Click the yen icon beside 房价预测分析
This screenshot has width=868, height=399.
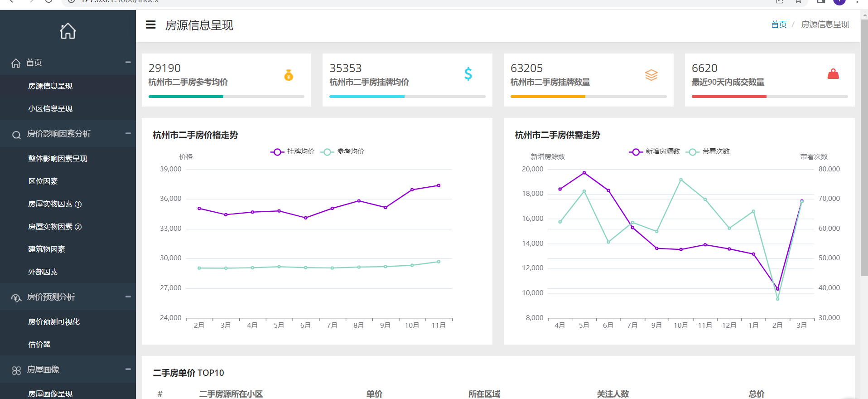(x=16, y=298)
